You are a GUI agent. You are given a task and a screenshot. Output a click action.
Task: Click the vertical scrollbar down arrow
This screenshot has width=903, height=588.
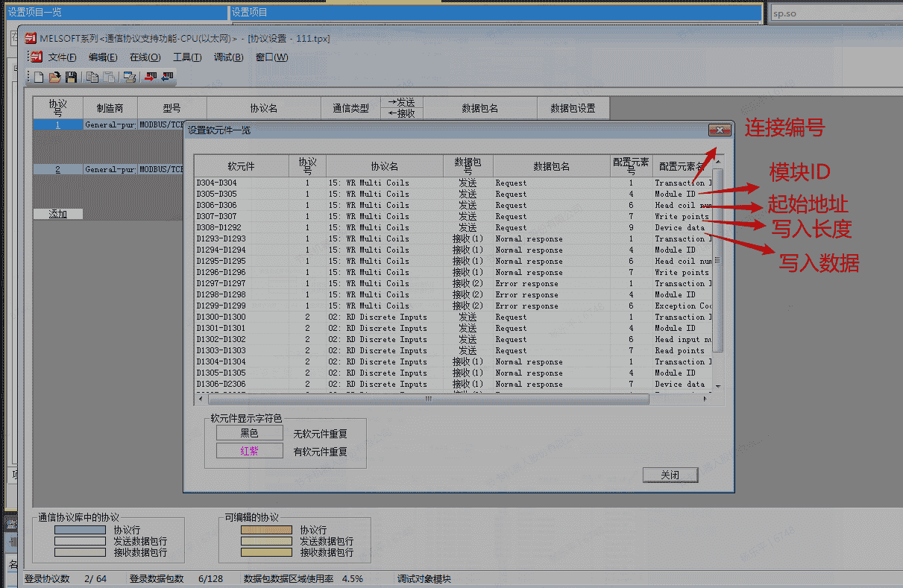pos(718,386)
